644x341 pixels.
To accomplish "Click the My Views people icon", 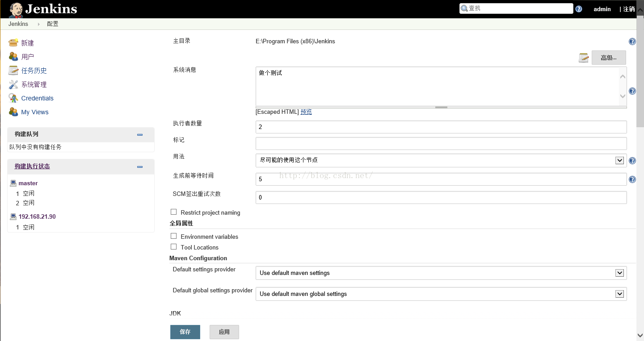I will pos(13,112).
